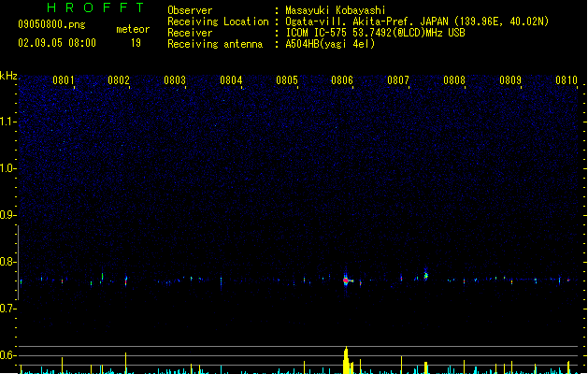The height and width of the screenshot is (374, 588).
Task: Click the HROFFT title text
Action: point(95,7)
